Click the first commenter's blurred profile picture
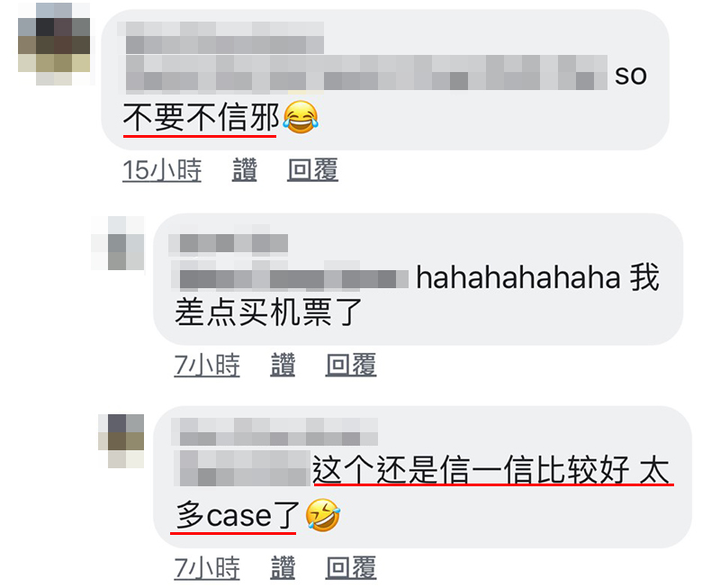720x588 pixels. pos(54,43)
